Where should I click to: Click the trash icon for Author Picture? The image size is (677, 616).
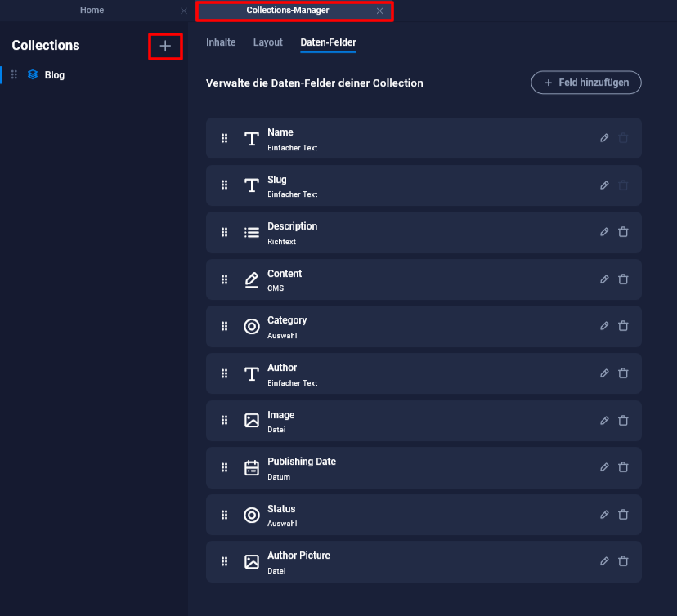(623, 561)
